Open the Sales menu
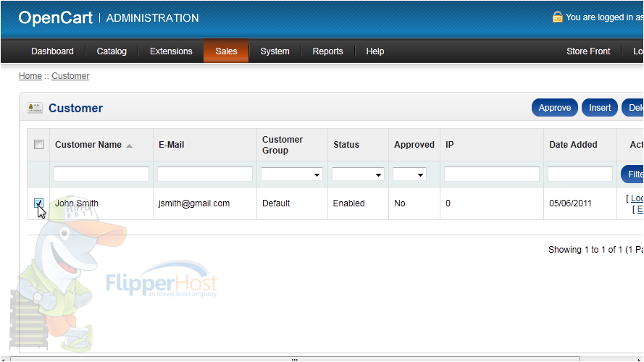The width and height of the screenshot is (644, 362). [226, 51]
